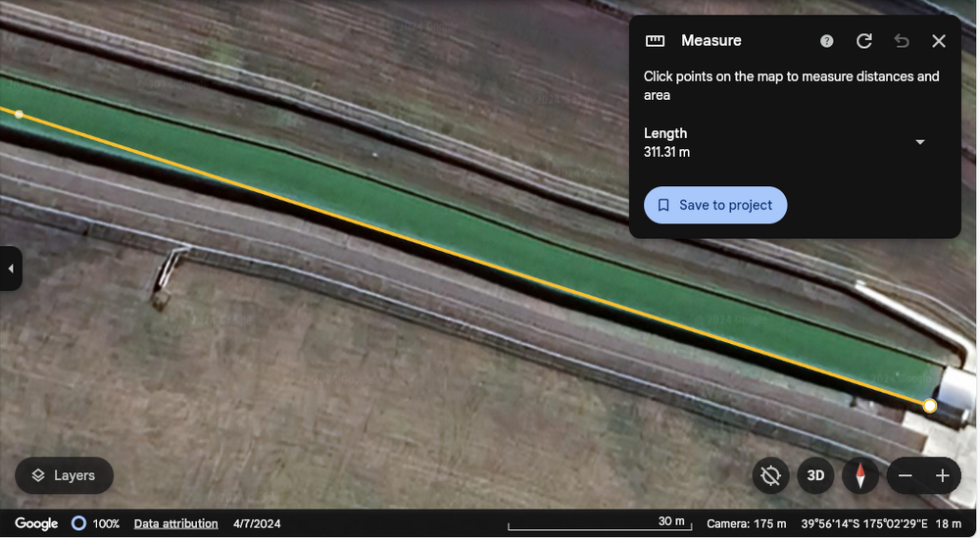Viewport: 980px width, 538px height.
Task: Zoom out with the minus button
Action: (x=906, y=476)
